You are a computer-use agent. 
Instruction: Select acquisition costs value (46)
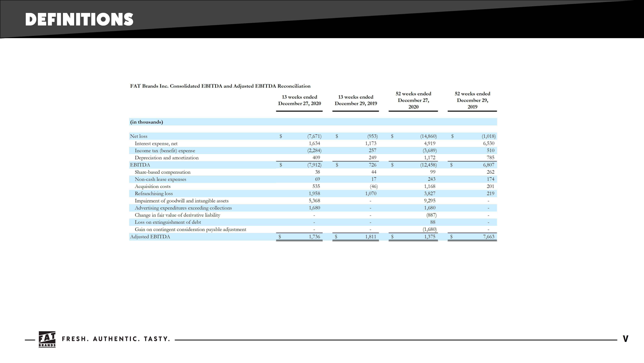(x=374, y=186)
